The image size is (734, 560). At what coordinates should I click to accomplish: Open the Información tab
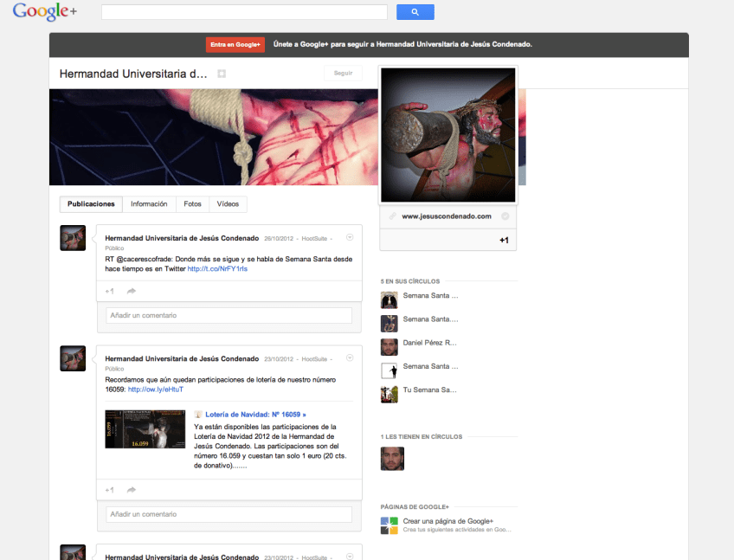[149, 203]
